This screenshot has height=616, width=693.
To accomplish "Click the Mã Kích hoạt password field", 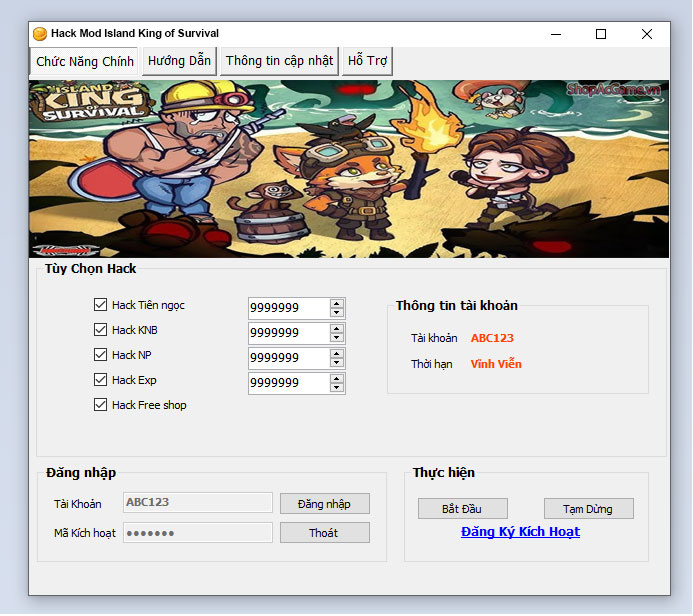I will [x=198, y=533].
